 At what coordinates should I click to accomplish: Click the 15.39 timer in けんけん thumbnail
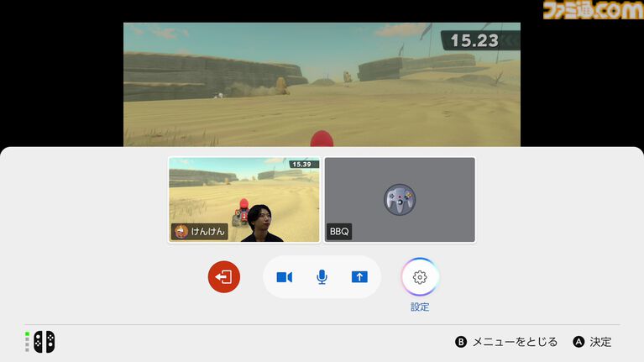click(x=301, y=165)
